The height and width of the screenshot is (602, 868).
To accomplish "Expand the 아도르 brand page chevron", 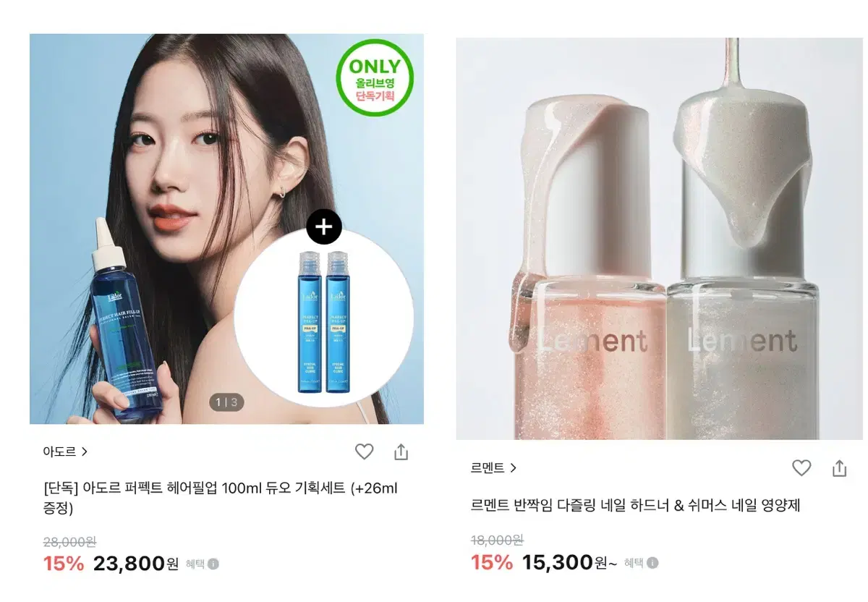I will point(85,451).
